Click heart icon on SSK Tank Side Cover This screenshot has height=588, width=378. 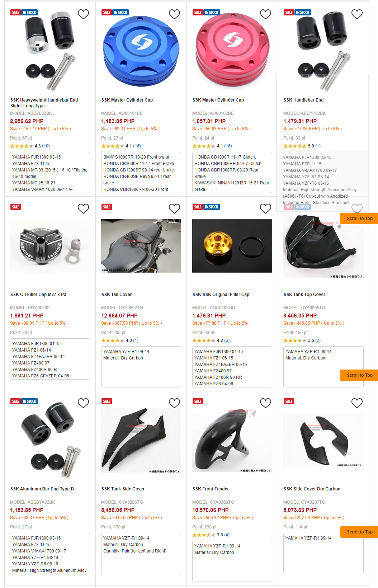(175, 403)
